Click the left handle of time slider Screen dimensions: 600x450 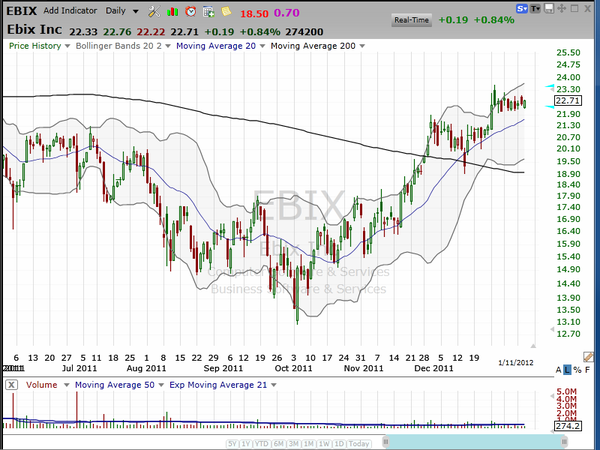[386, 442]
